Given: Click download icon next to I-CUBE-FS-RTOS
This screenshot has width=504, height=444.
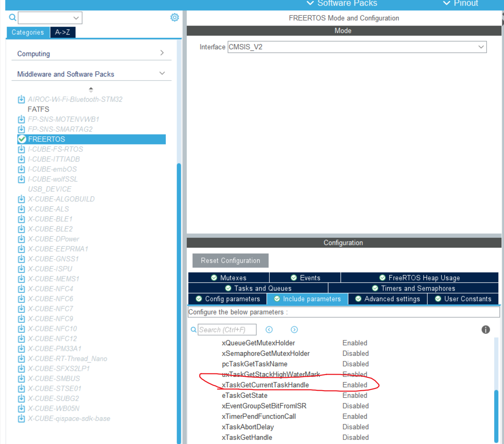Looking at the screenshot, I should click(x=21, y=149).
